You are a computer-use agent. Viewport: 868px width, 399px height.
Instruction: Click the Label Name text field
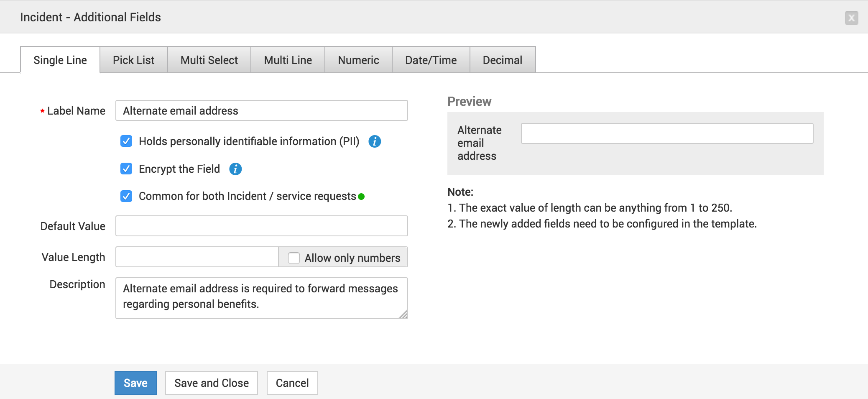261,111
